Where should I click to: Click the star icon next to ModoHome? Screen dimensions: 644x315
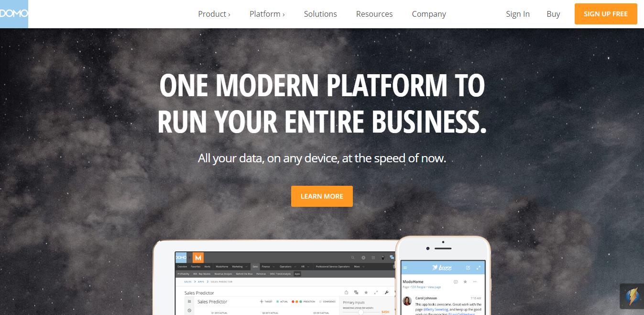coord(465,281)
